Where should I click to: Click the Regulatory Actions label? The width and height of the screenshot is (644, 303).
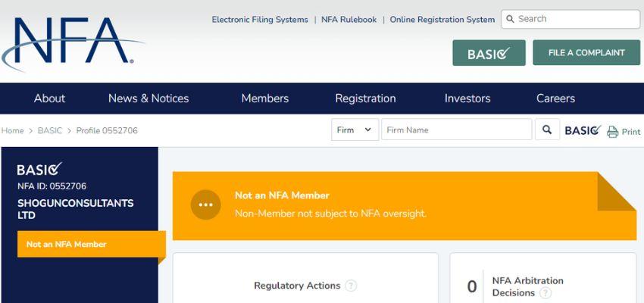297,286
